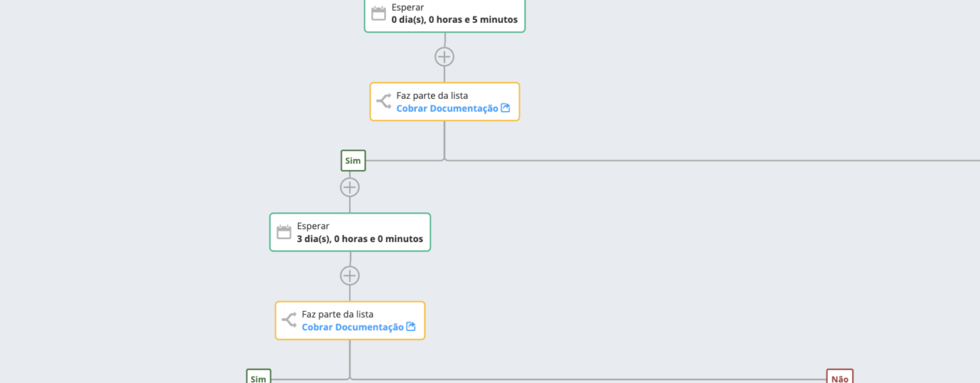The image size is (980, 383).
Task: Click the calendar icon on the 3-day wait step
Action: (x=284, y=232)
